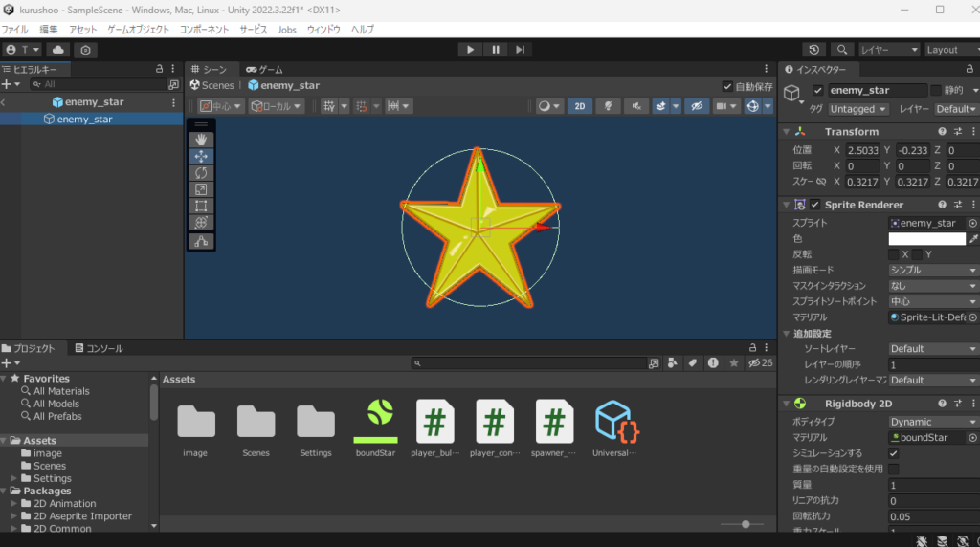Viewport: 980px width, 547px height.
Task: Click the Pause button
Action: (x=496, y=50)
